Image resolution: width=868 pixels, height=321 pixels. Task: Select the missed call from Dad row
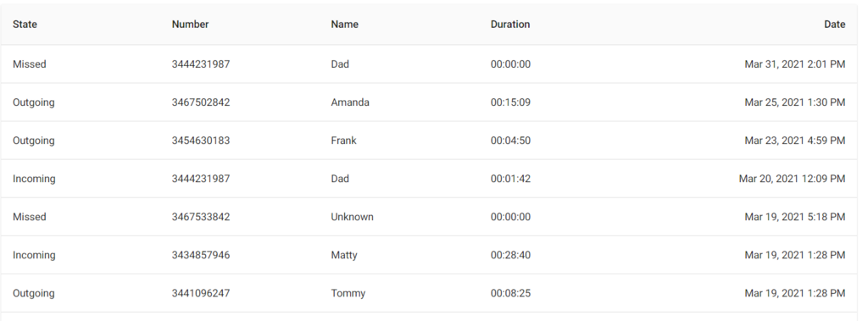point(429,64)
